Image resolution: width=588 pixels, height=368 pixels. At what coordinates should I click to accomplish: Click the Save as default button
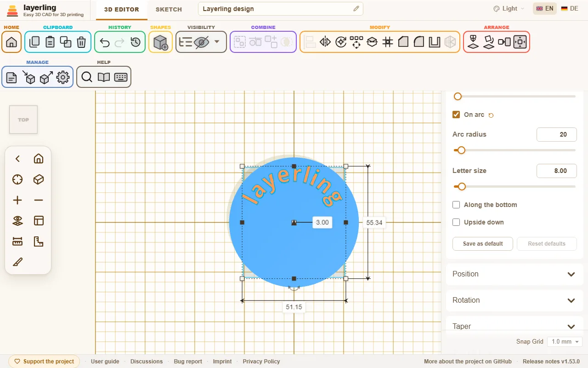pyautogui.click(x=482, y=244)
